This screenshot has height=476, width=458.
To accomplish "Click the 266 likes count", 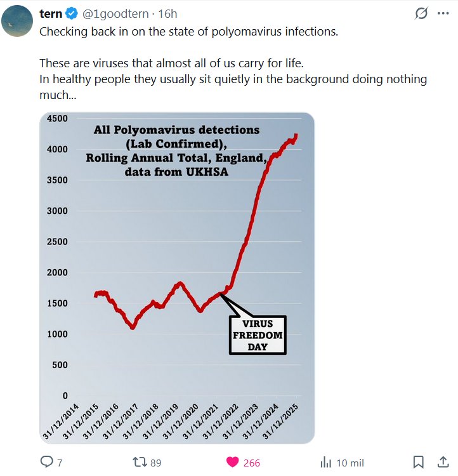I will coord(251,463).
